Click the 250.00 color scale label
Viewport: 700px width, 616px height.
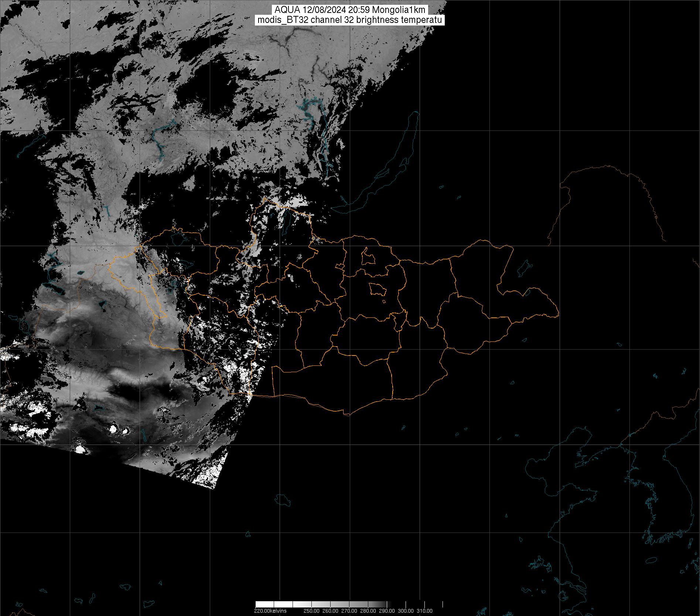click(x=311, y=611)
